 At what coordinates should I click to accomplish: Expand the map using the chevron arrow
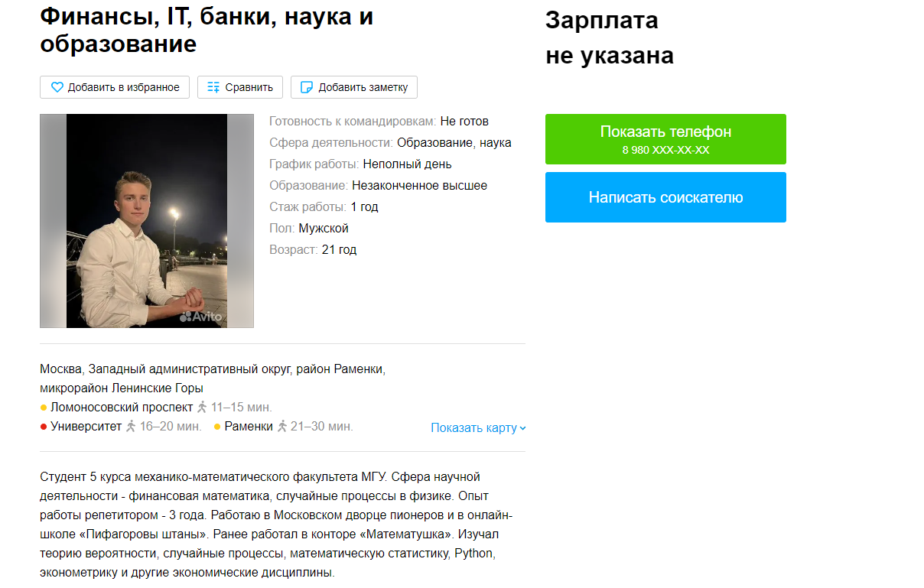[x=523, y=428]
